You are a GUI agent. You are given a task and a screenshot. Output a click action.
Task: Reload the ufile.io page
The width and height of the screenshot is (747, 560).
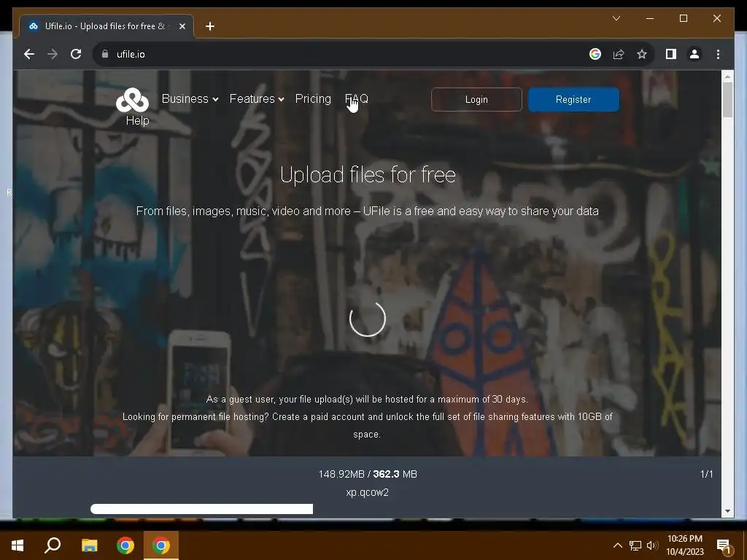(x=76, y=54)
